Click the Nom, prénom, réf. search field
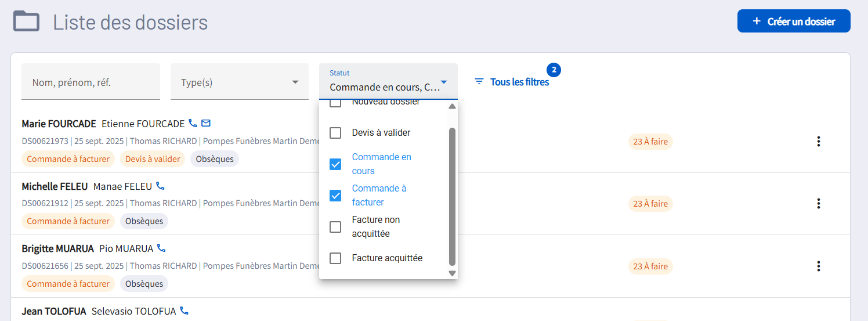868x321 pixels. 91,82
